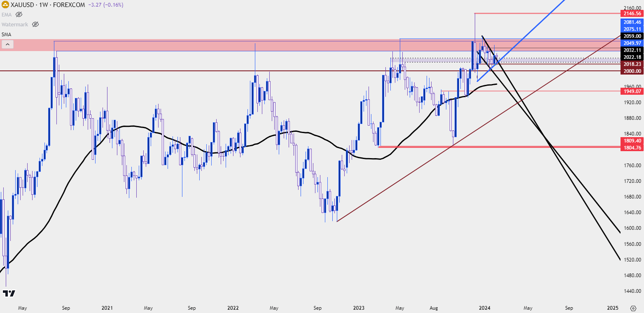Click the 2021 year label on time axis
The height and width of the screenshot is (313, 644).
107,308
